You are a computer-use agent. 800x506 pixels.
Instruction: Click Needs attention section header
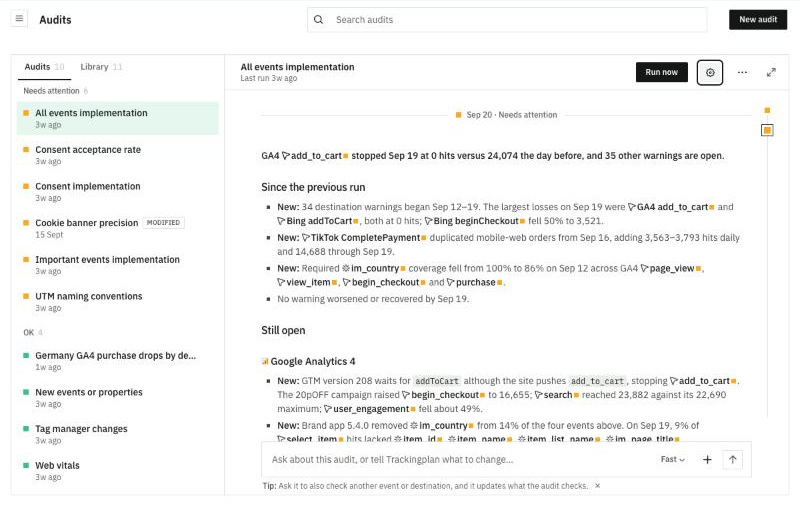pyautogui.click(x=56, y=91)
